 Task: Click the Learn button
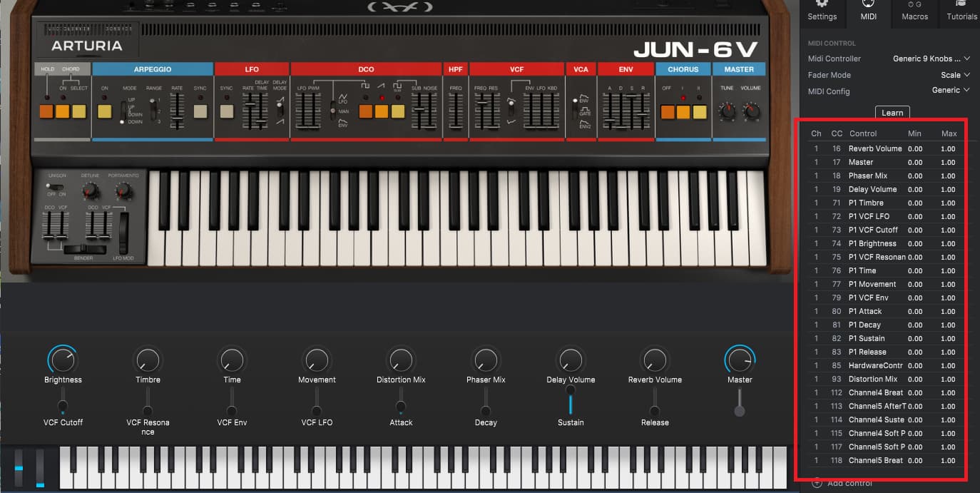pyautogui.click(x=892, y=112)
